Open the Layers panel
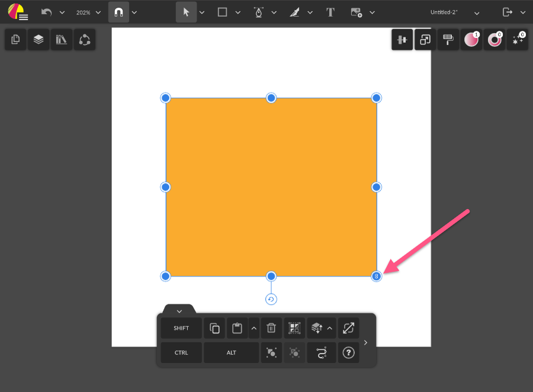Screen dimensions: 533x392 click(38, 40)
